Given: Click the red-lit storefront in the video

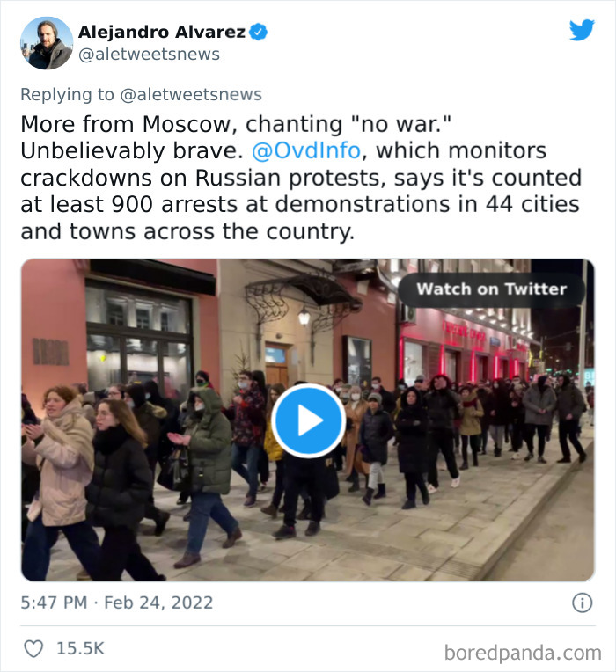Looking at the screenshot, I should (466, 347).
